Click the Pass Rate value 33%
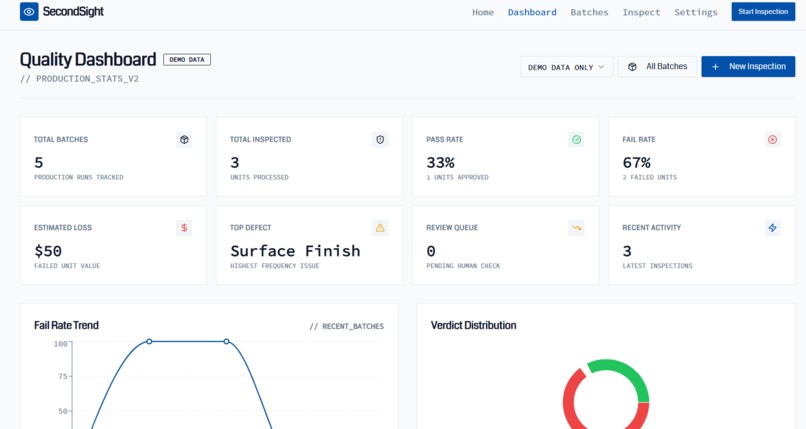Viewport: 806px width, 429px height. [441, 163]
